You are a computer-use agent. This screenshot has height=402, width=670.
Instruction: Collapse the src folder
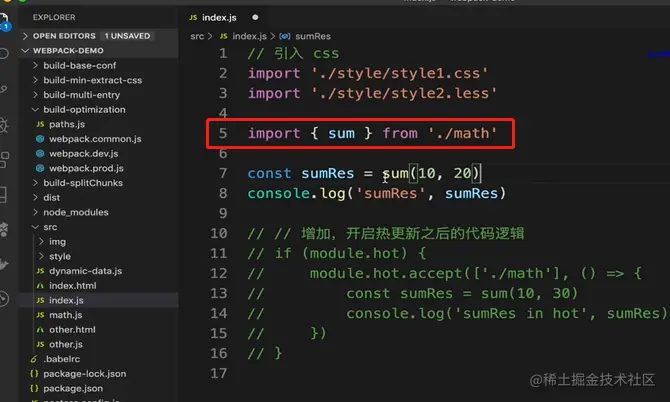click(x=35, y=227)
